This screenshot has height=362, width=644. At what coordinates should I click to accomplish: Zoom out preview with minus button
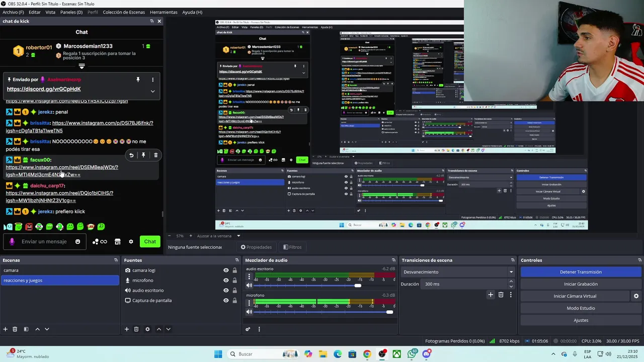pos(169,236)
